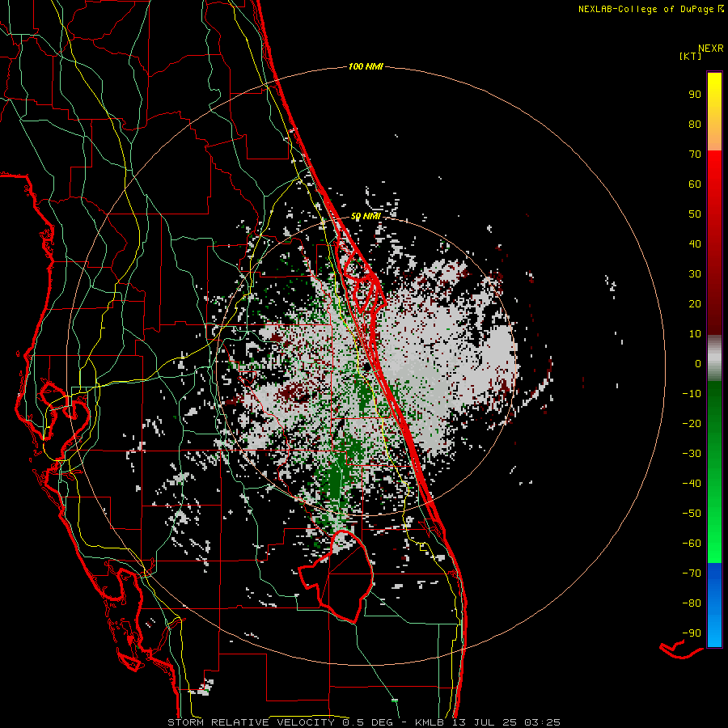The height and width of the screenshot is (728, 728).
Task: Click the footer text STORM RELATIVE VELOCITY 0.5 DEG
Action: 280,722
